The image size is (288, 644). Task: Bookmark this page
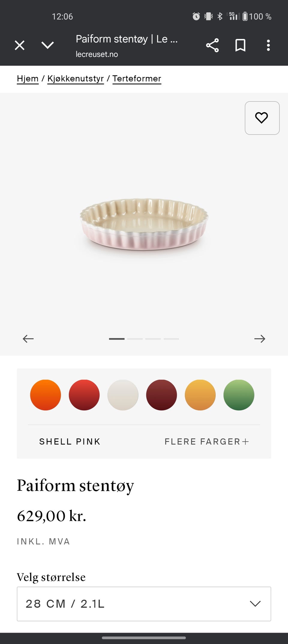pos(240,45)
